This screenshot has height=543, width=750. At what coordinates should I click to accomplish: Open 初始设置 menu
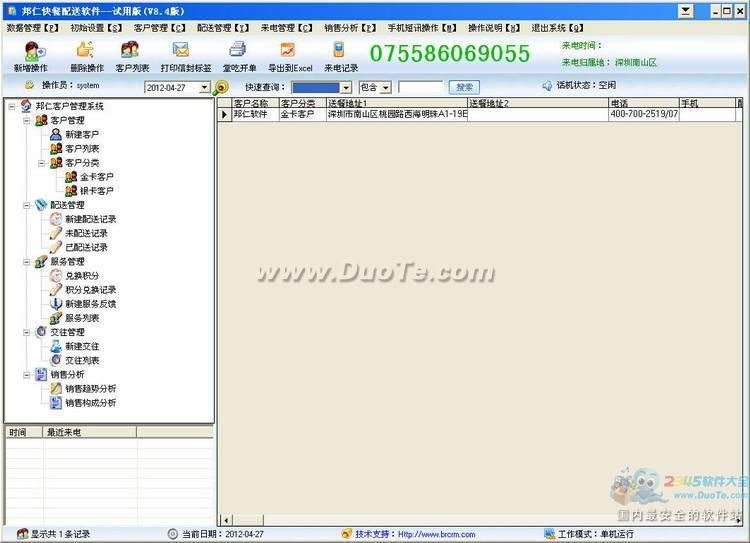[96, 28]
